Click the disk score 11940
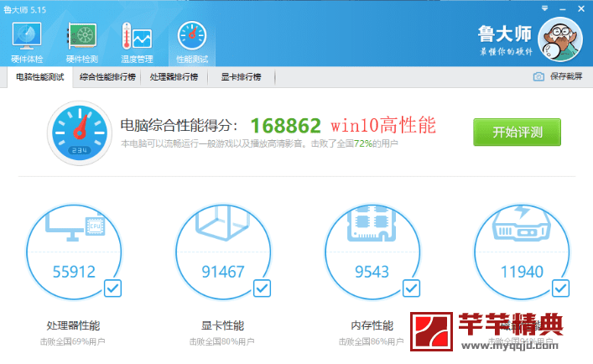 pos(522,272)
